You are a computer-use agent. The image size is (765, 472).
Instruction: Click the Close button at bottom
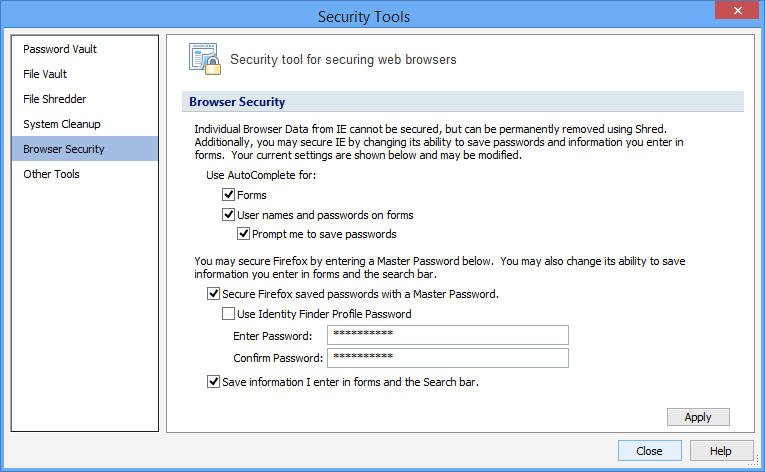tap(649, 451)
